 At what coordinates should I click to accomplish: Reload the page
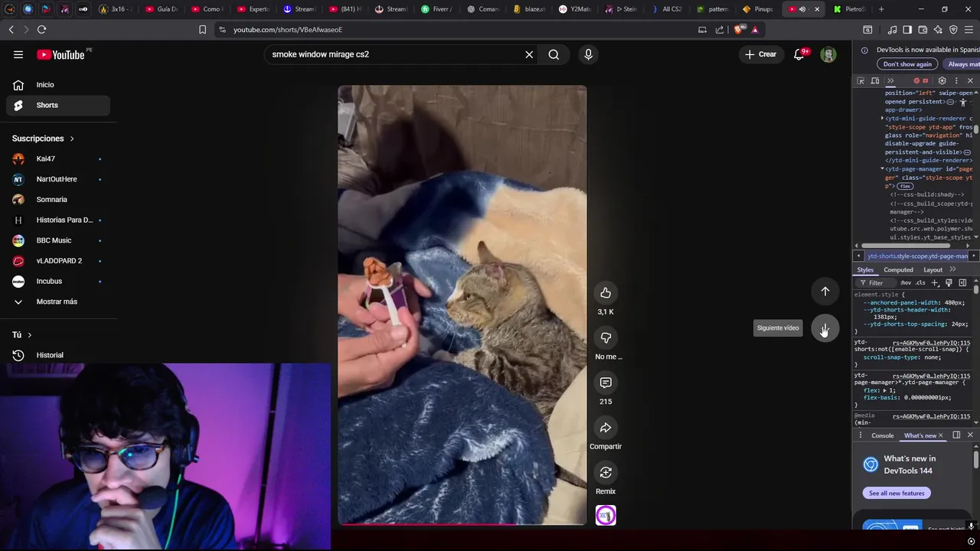41,29
